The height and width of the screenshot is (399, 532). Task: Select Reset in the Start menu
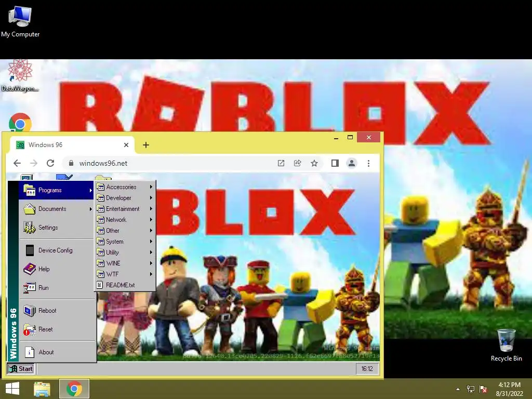(56, 329)
